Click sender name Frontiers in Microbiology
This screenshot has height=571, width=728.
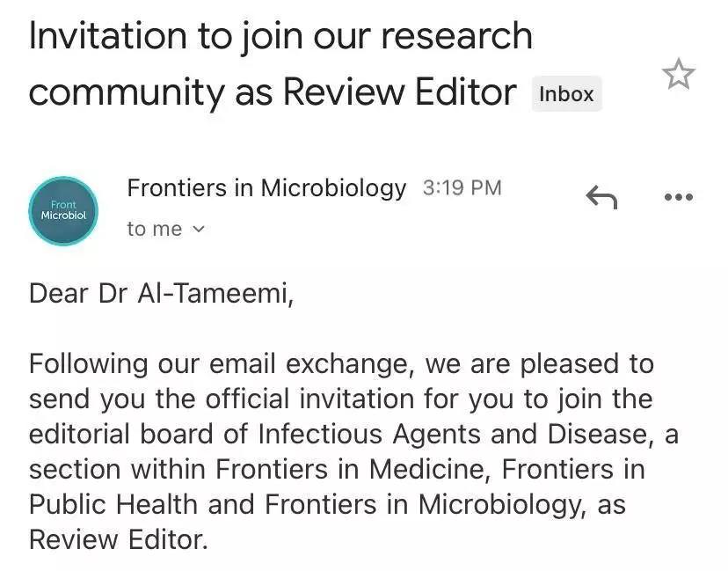266,187
